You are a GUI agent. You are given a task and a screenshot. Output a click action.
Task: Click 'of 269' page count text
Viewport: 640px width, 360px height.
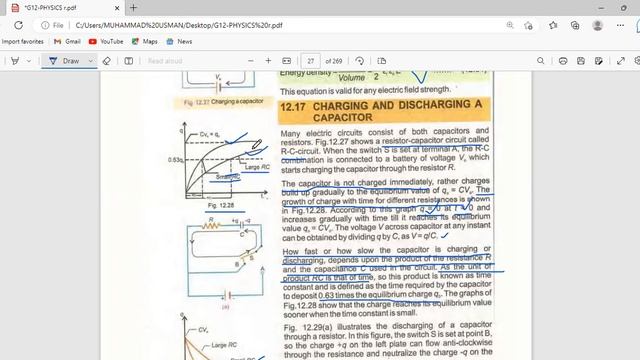(333, 61)
